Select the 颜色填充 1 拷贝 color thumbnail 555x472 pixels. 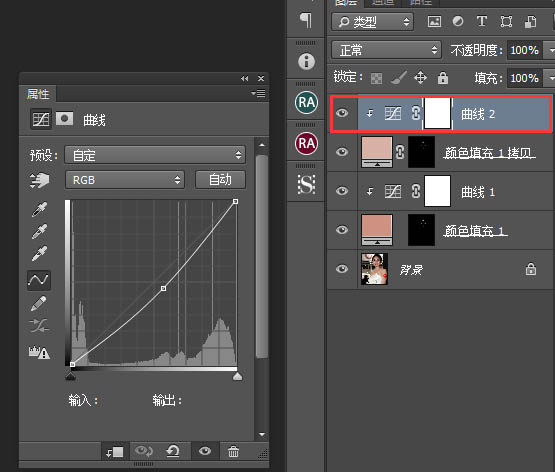377,152
